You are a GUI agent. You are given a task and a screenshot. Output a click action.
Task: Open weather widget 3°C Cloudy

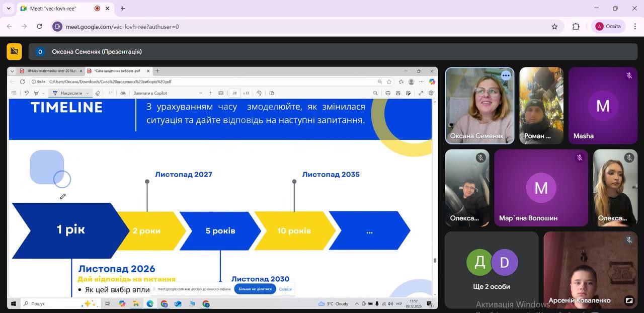(x=333, y=304)
